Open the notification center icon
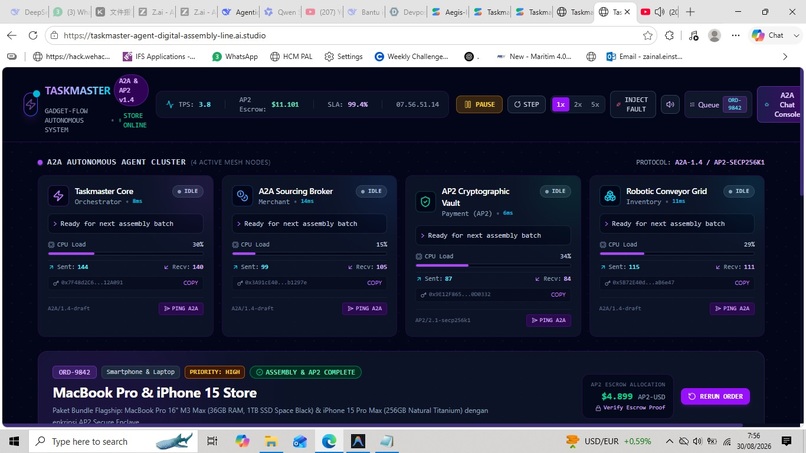Image resolution: width=806 pixels, height=453 pixels. tap(786, 441)
